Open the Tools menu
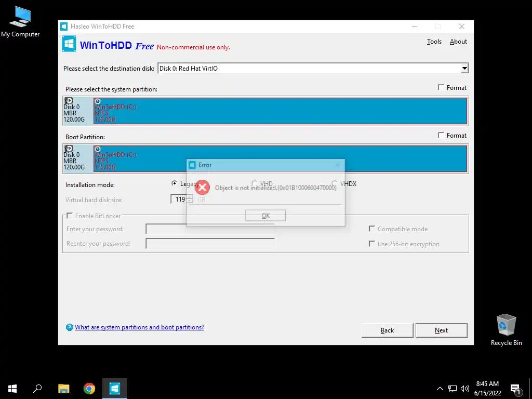 [434, 42]
